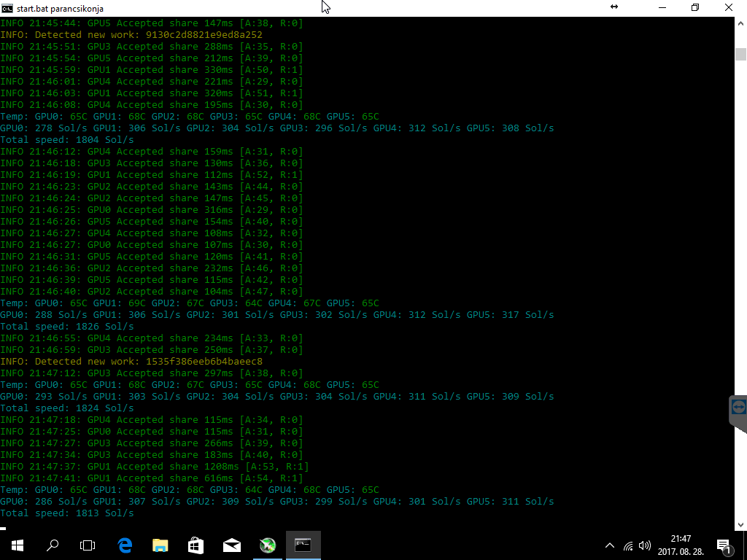747x560 pixels.
Task: Open the Mail app from the taskbar
Action: (x=232, y=545)
